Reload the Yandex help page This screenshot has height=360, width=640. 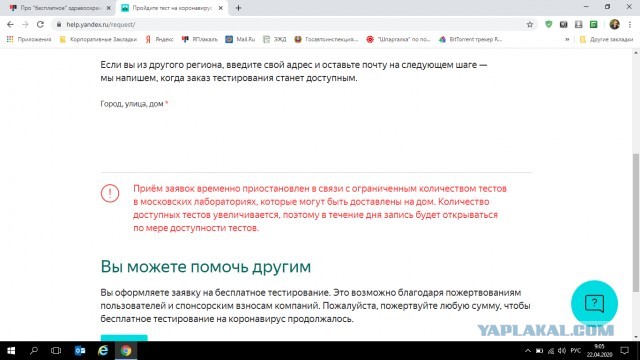pyautogui.click(x=40, y=24)
